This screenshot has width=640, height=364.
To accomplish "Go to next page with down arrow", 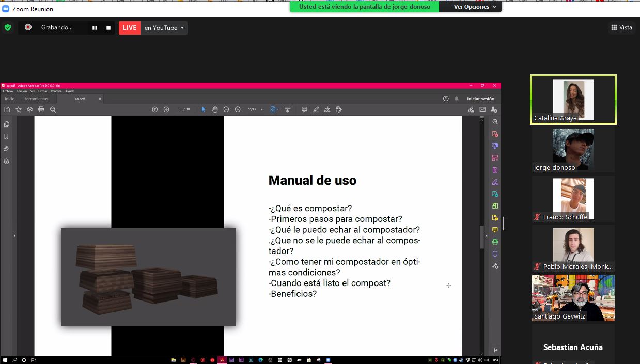I will pos(166,109).
